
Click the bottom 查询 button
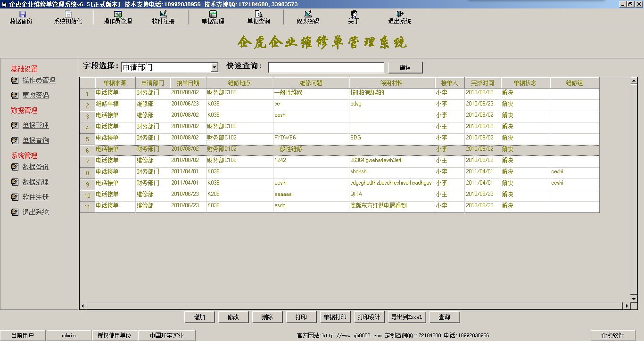(445, 317)
